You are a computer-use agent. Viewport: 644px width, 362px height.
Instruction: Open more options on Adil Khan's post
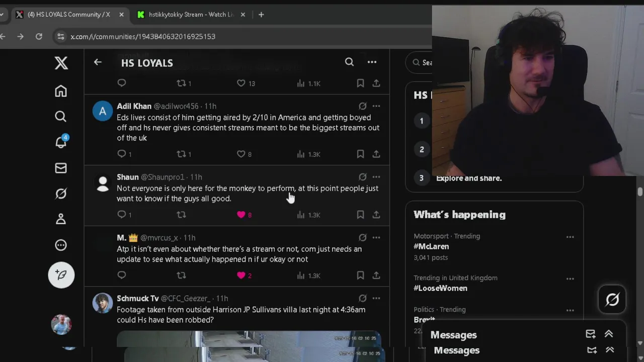376,106
